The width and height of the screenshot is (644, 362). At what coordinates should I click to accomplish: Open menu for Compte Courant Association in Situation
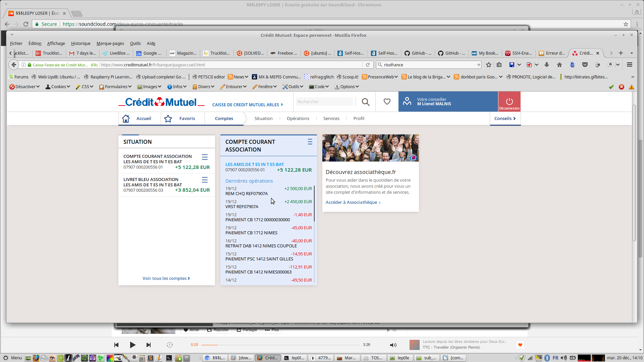coord(205,157)
